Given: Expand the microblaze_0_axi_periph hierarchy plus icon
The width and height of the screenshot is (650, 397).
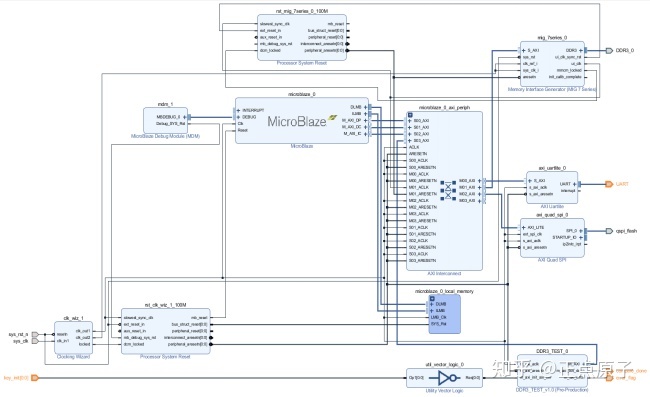Looking at the screenshot, I should coord(410,115).
